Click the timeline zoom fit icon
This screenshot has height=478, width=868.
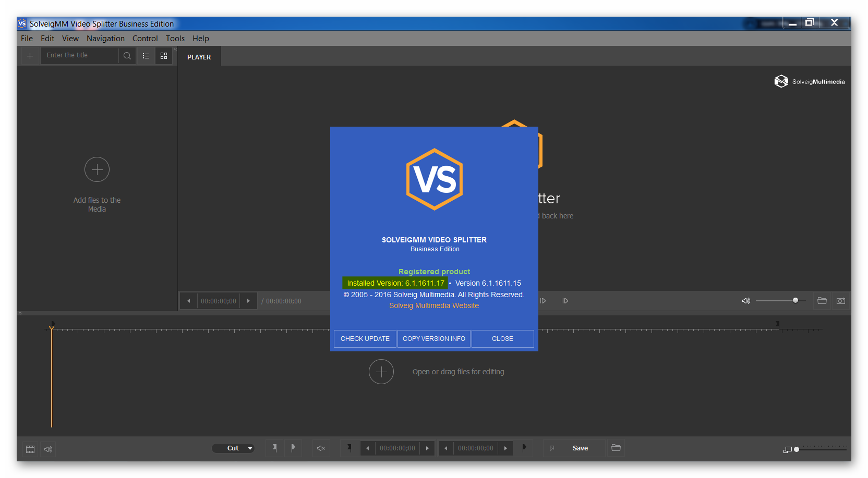tap(788, 449)
